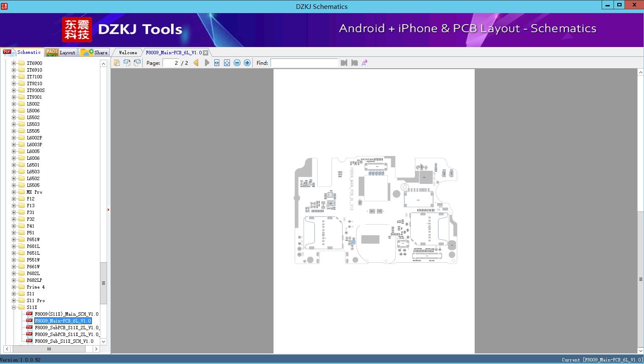
Task: Click the next page arrow
Action: [207, 63]
